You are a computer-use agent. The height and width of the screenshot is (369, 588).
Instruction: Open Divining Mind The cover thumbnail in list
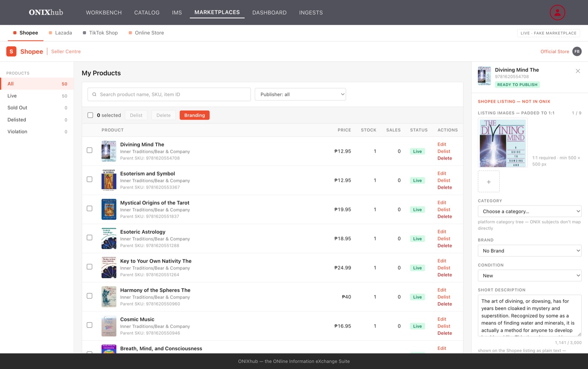click(x=109, y=151)
